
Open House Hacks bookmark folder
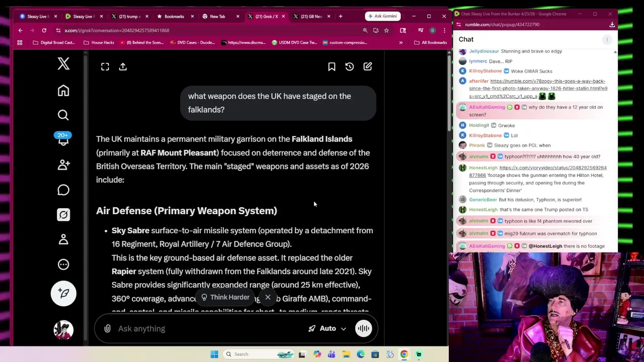pyautogui.click(x=99, y=43)
